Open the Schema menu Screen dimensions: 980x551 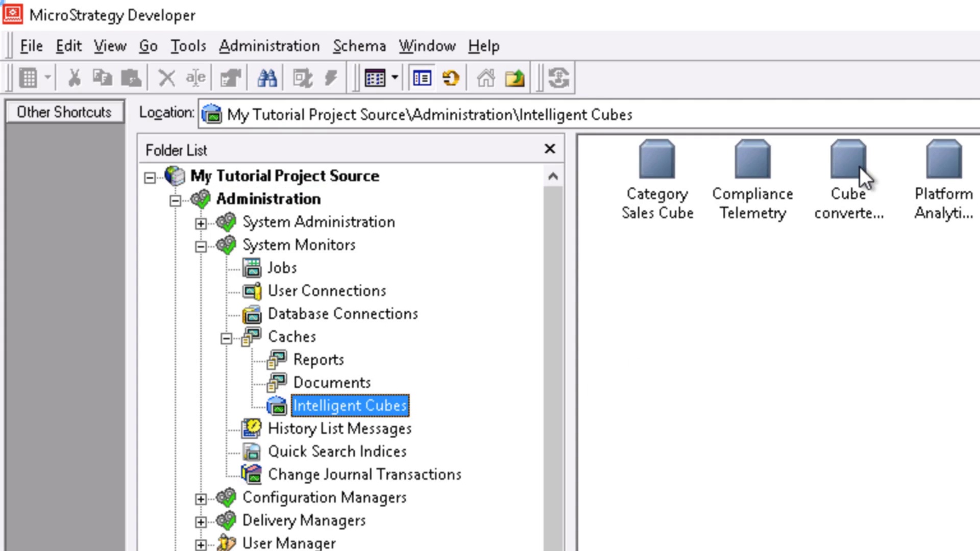[359, 46]
